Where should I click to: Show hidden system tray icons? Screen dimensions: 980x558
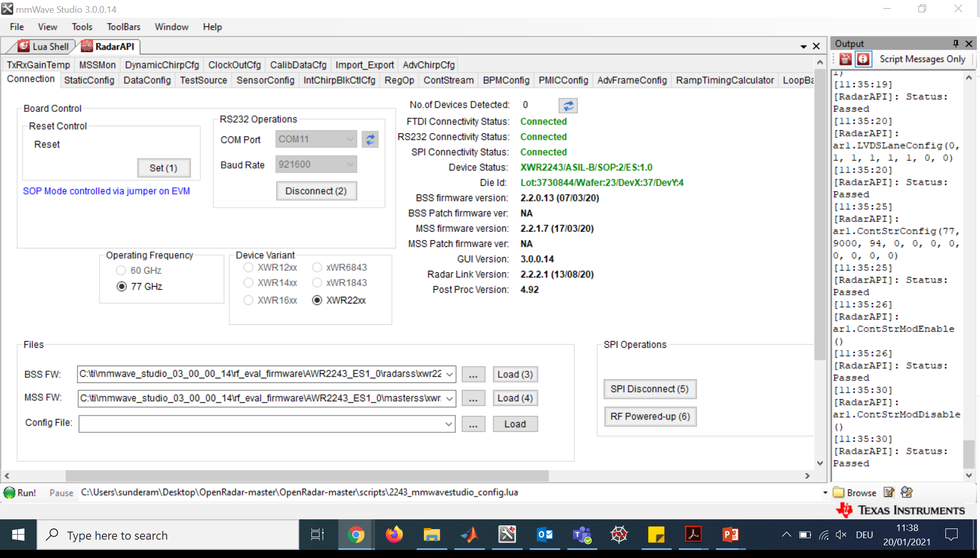(786, 535)
